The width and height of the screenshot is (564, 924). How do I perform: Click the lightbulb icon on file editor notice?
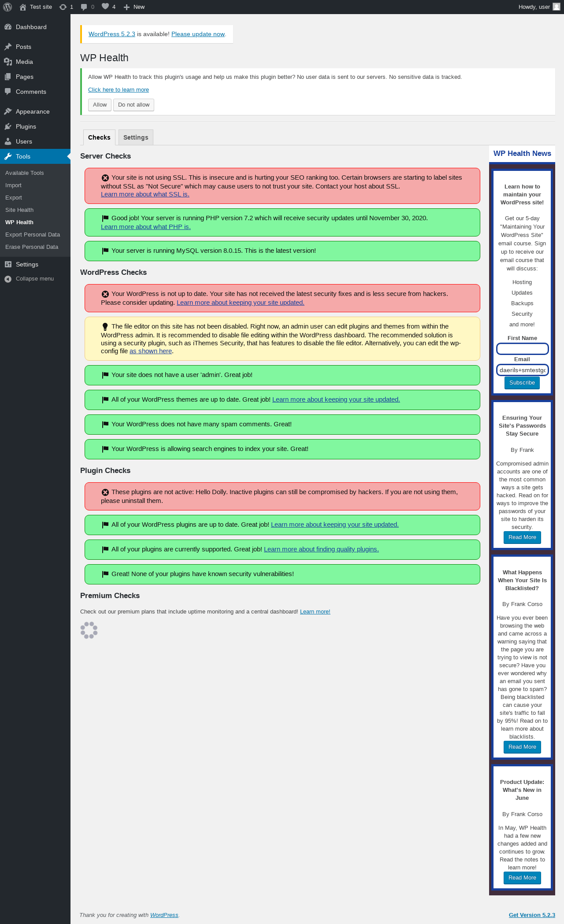click(105, 326)
